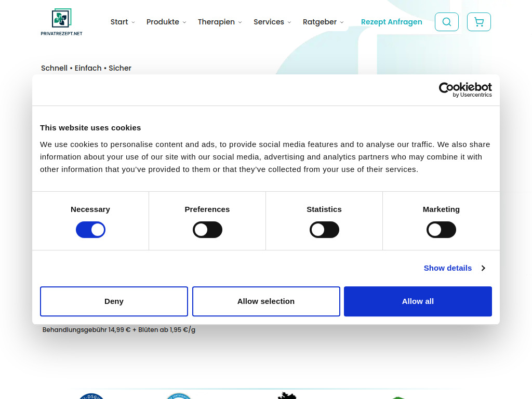This screenshot has width=532, height=399.
Task: Open the shopping cart icon
Action: 478,21
